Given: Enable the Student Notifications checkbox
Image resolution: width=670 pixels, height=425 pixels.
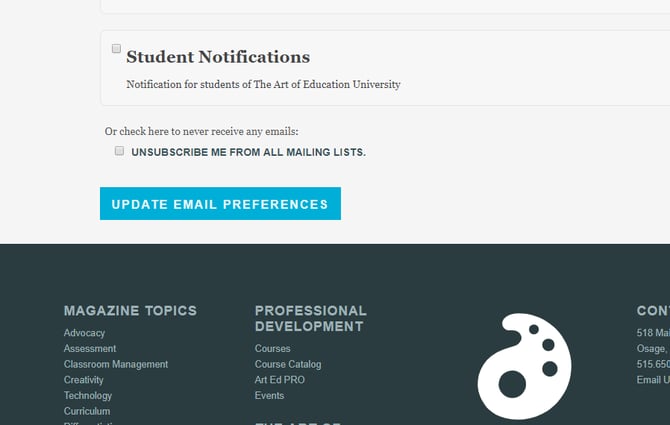Looking at the screenshot, I should [117, 49].
